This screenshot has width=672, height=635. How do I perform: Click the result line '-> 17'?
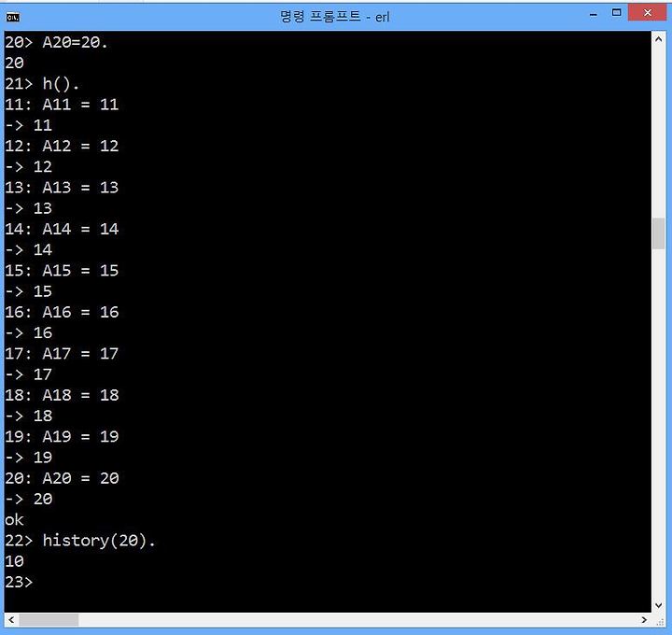pyautogui.click(x=29, y=374)
